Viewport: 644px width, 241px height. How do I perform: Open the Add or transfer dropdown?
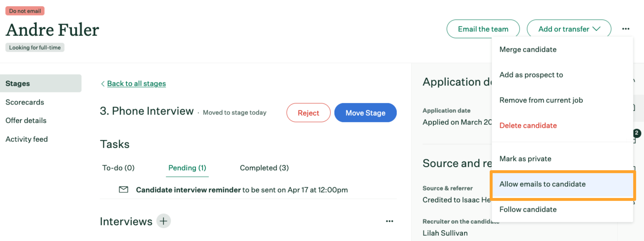pos(569,29)
